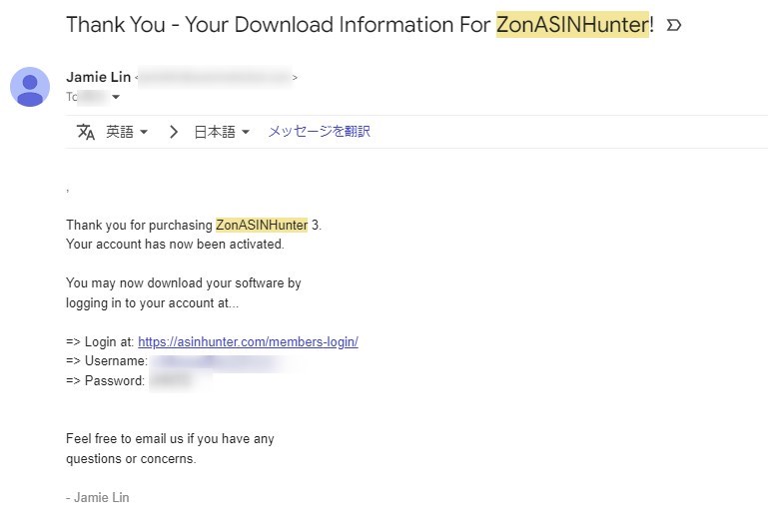Click the email subject heading text
Image resolution: width=768 pixels, height=532 pixels.
(360, 25)
